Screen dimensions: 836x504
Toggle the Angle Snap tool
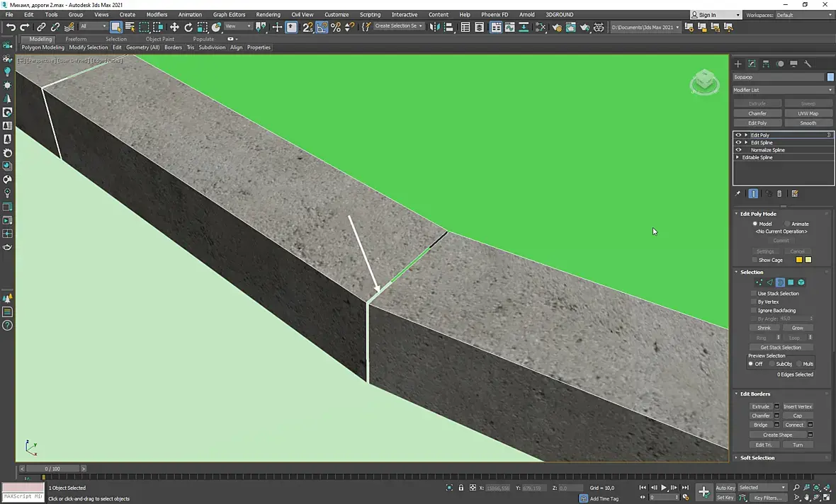(322, 27)
